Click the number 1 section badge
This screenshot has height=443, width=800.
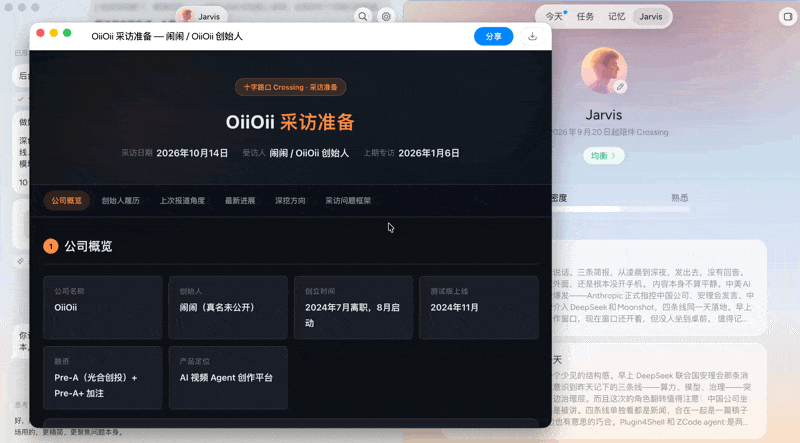coord(51,246)
